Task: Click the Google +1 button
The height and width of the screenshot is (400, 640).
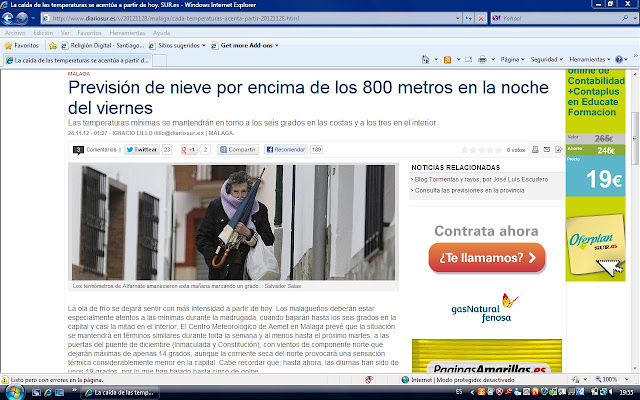Action: (189, 150)
